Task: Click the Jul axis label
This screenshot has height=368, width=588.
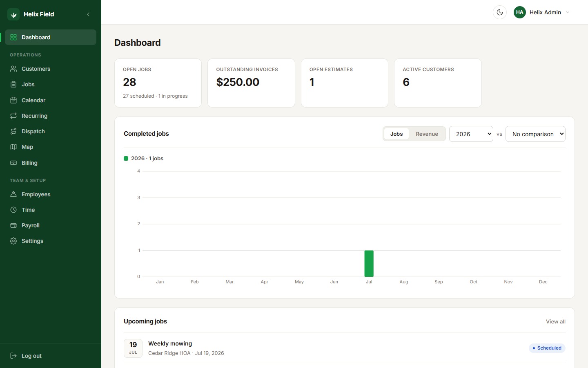Action: pyautogui.click(x=369, y=282)
